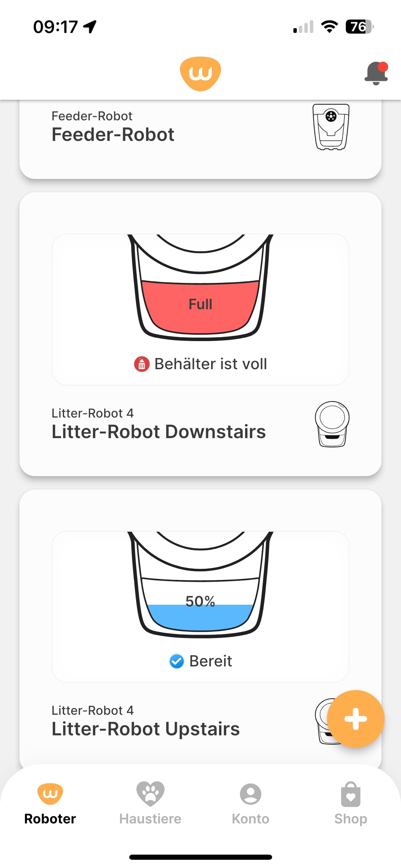Image resolution: width=401 pixels, height=868 pixels.
Task: Tap the Behälter ist voll status
Action: [x=210, y=364]
